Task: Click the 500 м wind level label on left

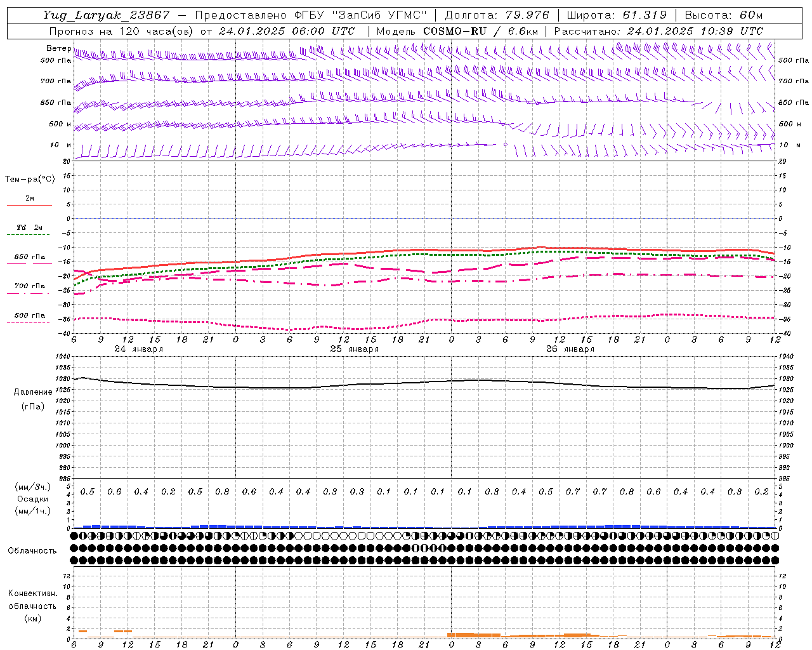Action: (60, 124)
